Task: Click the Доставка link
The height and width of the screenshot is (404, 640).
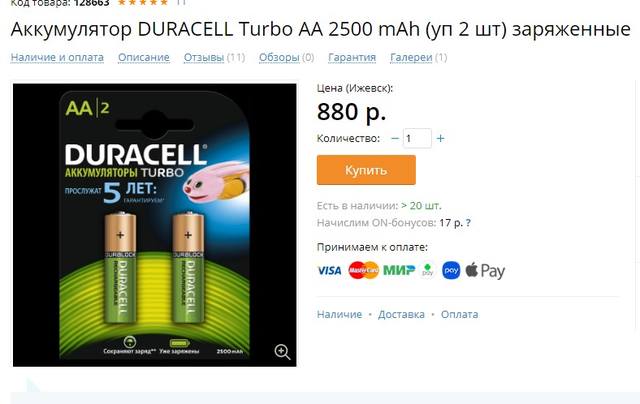Action: point(401,314)
